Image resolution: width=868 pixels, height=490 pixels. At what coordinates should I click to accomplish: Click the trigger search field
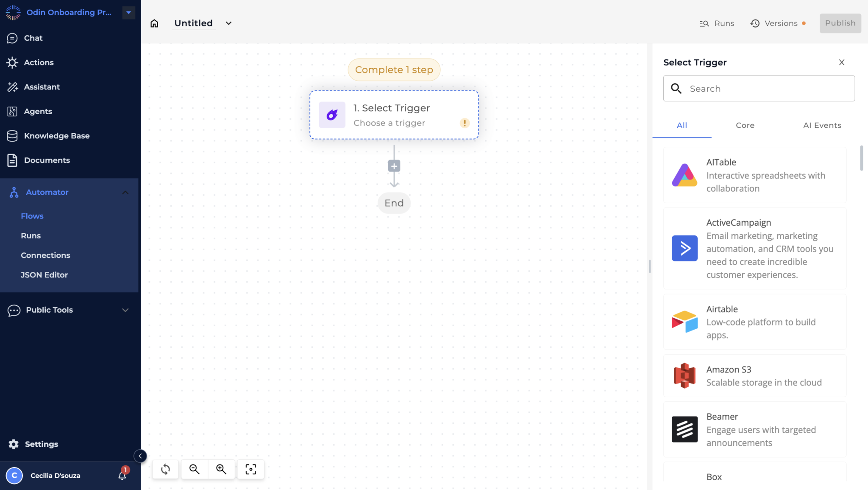point(758,88)
